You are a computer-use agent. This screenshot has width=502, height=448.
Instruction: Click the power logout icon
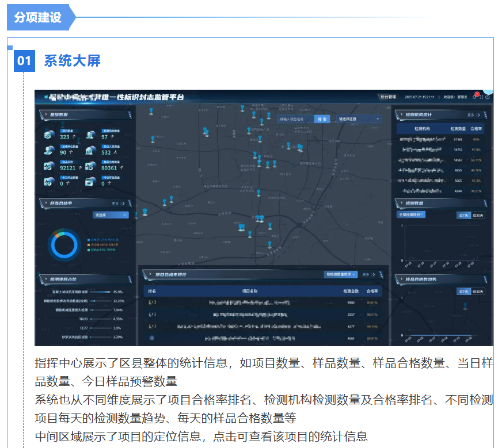tap(488, 97)
